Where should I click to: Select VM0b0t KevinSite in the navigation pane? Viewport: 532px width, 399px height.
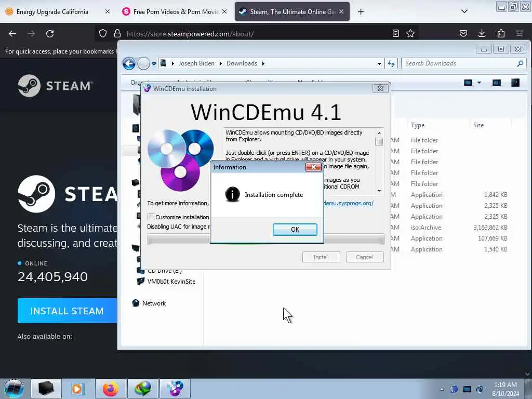pyautogui.click(x=171, y=281)
